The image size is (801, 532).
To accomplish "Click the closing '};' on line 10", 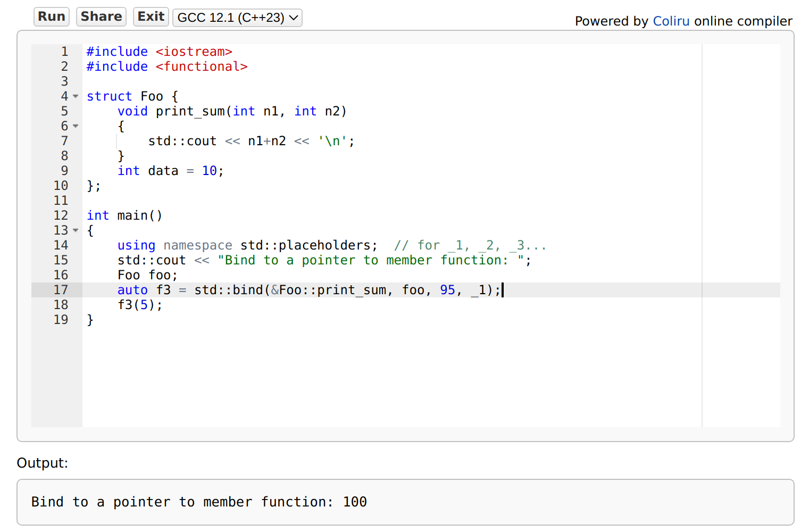I will tap(94, 186).
